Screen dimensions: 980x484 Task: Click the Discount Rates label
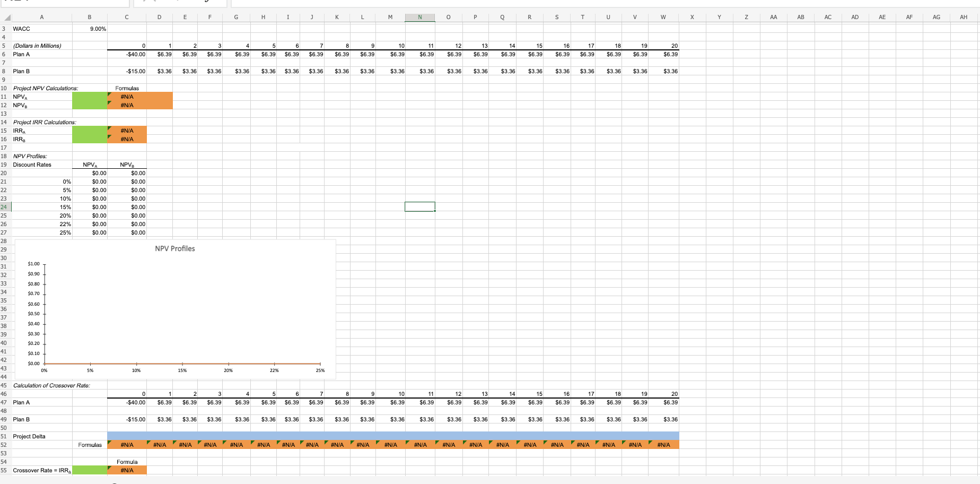tap(32, 165)
